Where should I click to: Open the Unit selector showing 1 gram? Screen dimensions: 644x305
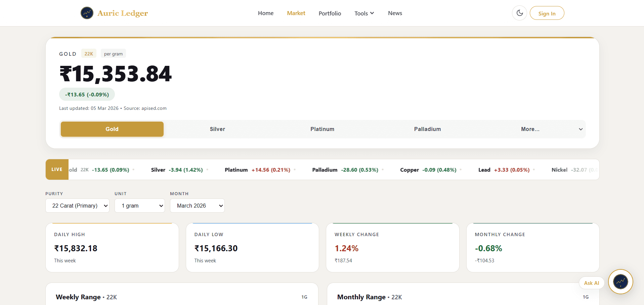click(140, 206)
